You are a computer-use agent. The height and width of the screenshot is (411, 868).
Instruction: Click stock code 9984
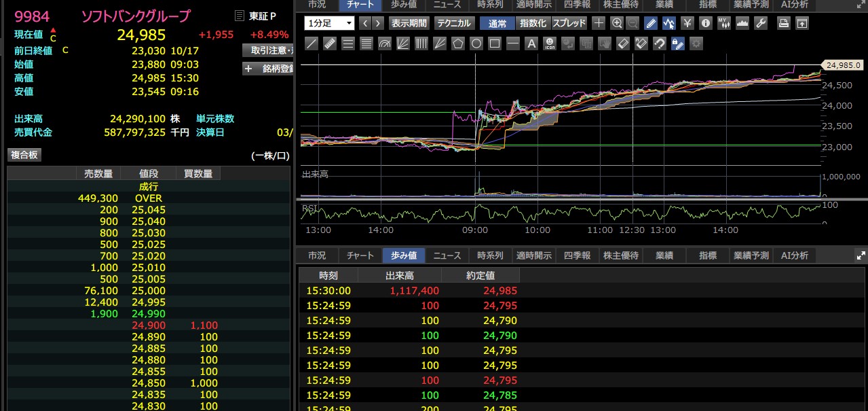pyautogui.click(x=33, y=16)
